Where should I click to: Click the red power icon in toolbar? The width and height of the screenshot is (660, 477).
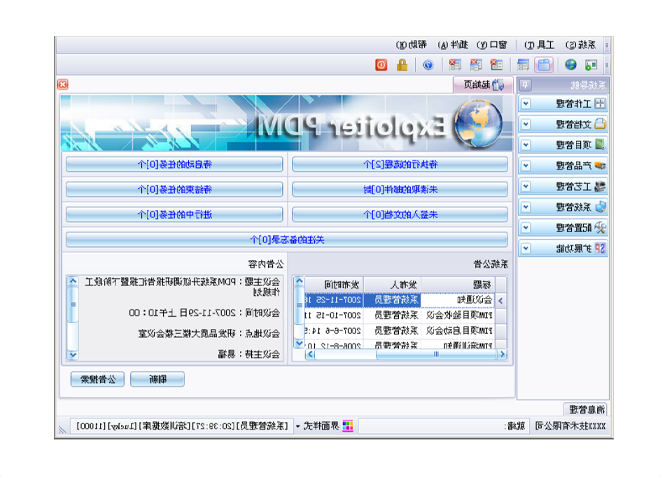(381, 65)
